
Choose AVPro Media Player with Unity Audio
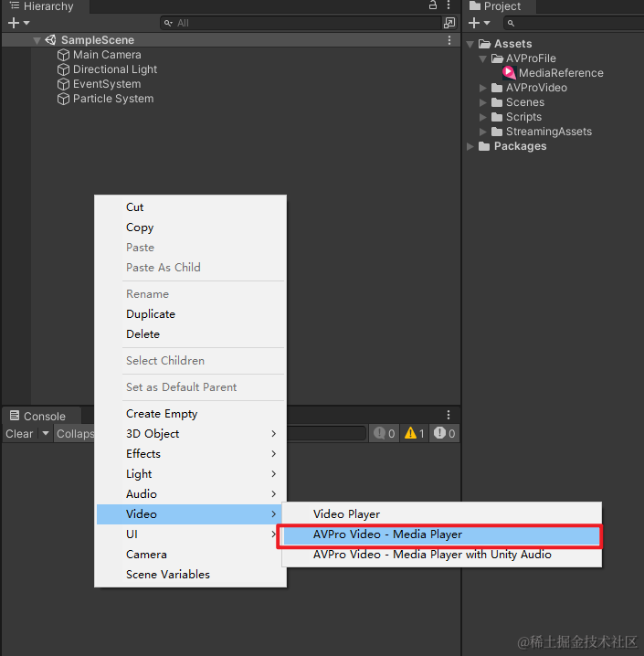[442, 555]
